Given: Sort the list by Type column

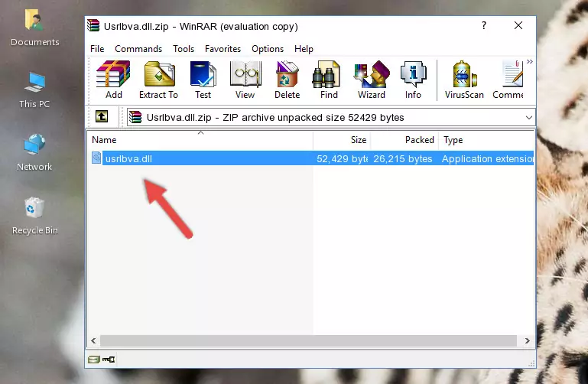Looking at the screenshot, I should 486,140.
